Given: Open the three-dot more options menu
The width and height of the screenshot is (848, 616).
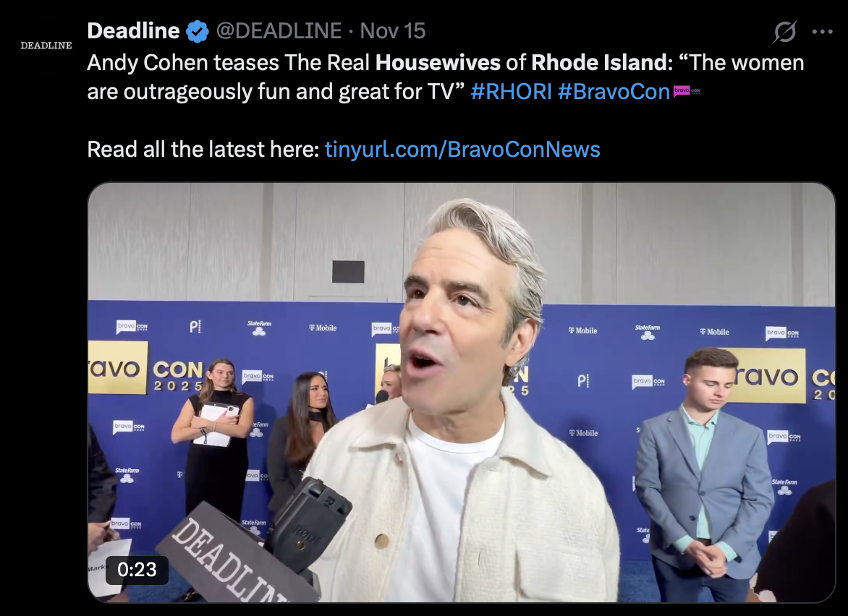Looking at the screenshot, I should (x=822, y=32).
